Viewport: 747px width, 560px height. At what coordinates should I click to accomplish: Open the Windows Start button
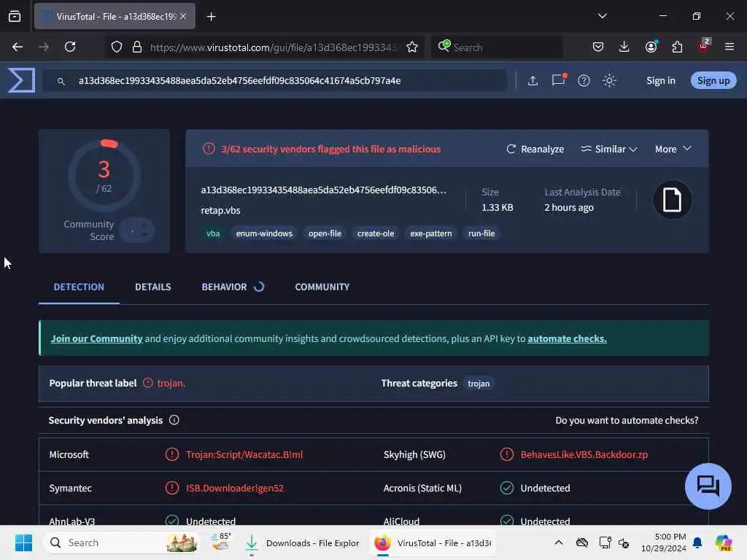click(23, 542)
